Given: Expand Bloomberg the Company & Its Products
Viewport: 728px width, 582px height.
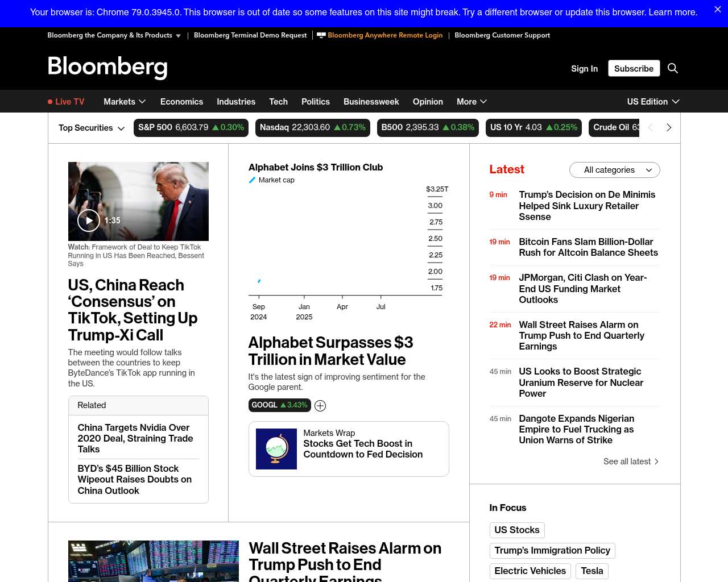Looking at the screenshot, I should coord(114,35).
